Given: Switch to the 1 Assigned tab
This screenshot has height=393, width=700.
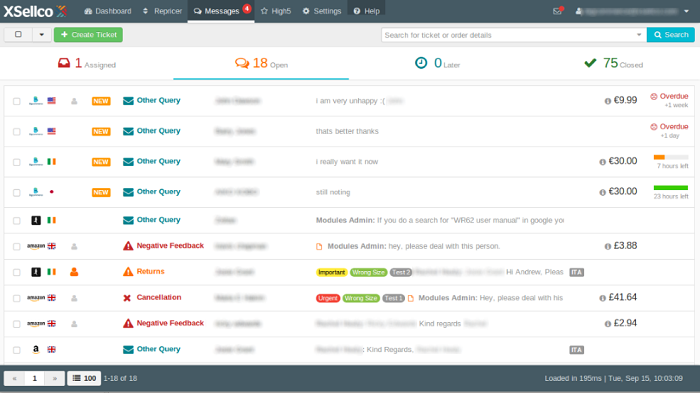Looking at the screenshot, I should click(87, 63).
